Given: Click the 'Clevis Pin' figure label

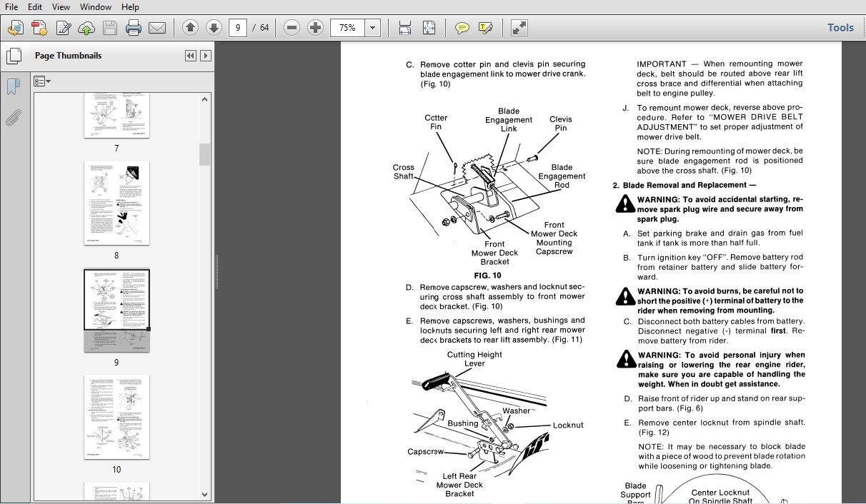Looking at the screenshot, I should click(x=561, y=124).
